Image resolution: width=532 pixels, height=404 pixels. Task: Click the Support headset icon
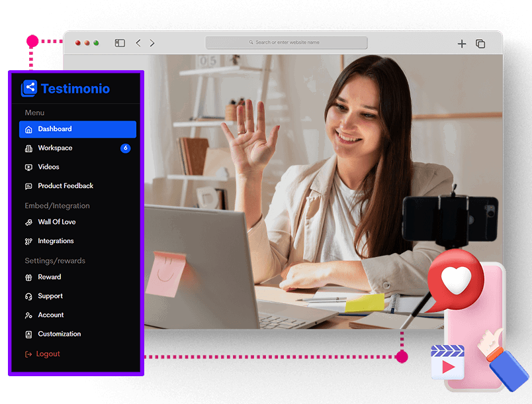coord(28,297)
